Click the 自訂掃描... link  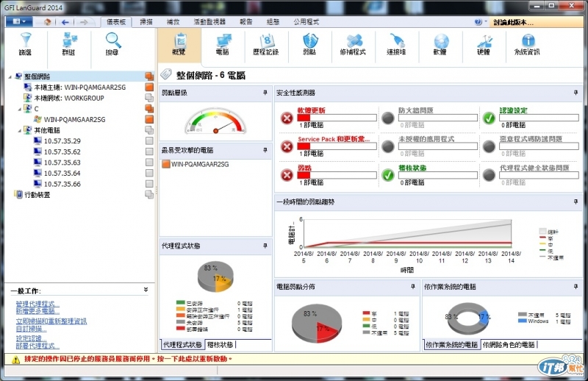point(31,329)
